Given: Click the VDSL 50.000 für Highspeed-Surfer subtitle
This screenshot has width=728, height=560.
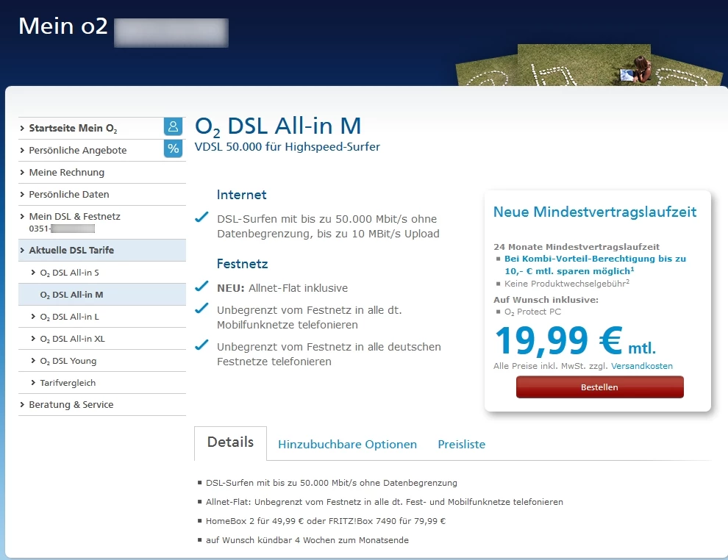Looking at the screenshot, I should [x=287, y=147].
